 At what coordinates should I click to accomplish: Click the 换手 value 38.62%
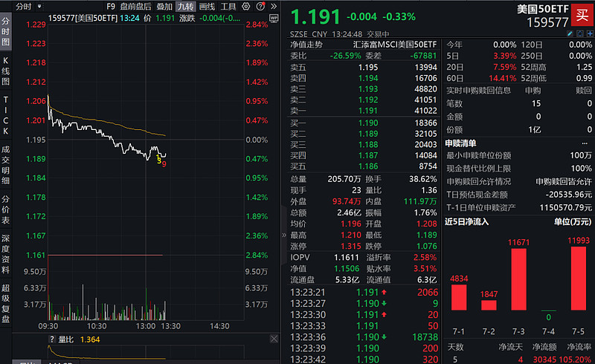point(422,179)
